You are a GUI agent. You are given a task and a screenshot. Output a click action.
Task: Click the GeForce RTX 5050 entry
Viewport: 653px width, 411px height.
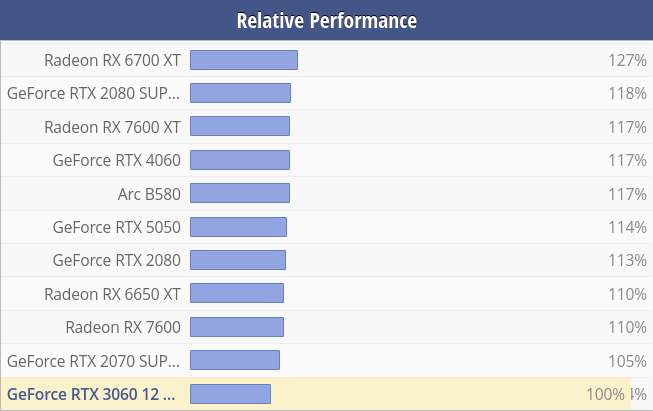point(117,227)
